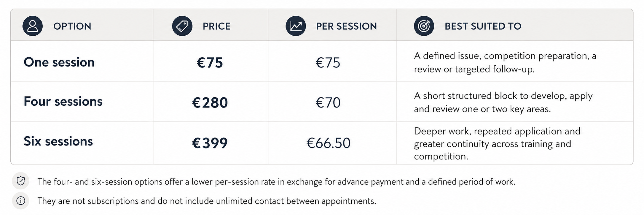Click the bold €399 price
Image resolution: width=644 pixels, height=215 pixels.
[x=210, y=143]
